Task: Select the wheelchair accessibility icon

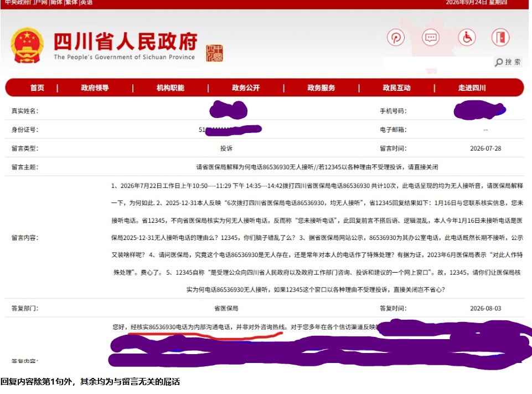Action: (467, 37)
